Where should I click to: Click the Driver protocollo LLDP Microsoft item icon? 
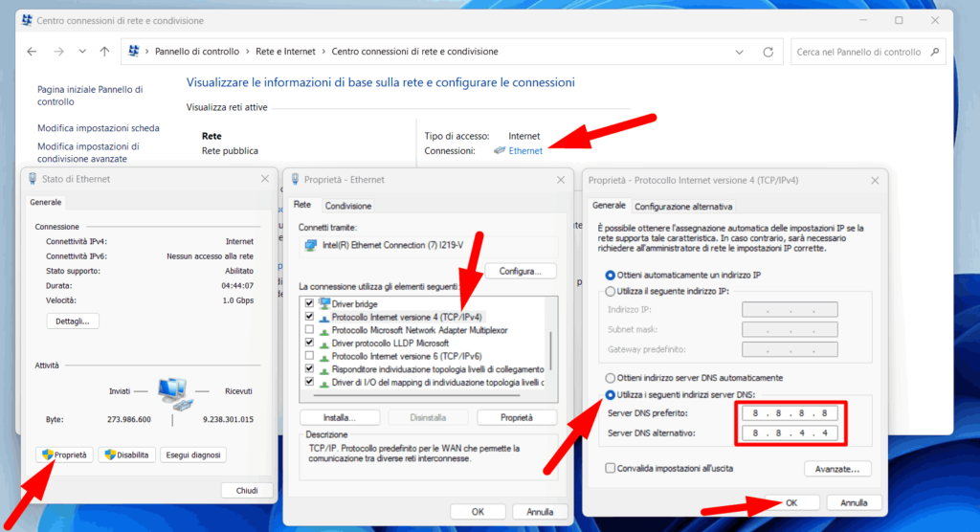tap(323, 344)
